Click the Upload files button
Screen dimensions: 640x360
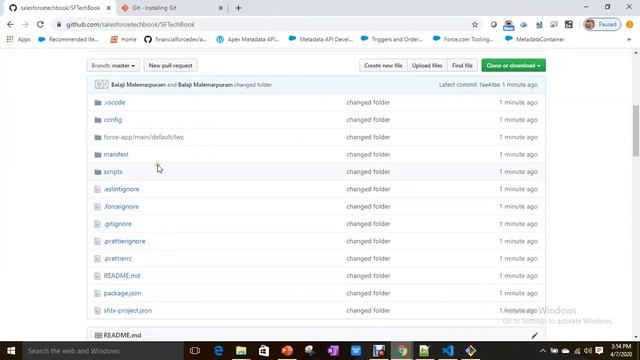click(427, 65)
